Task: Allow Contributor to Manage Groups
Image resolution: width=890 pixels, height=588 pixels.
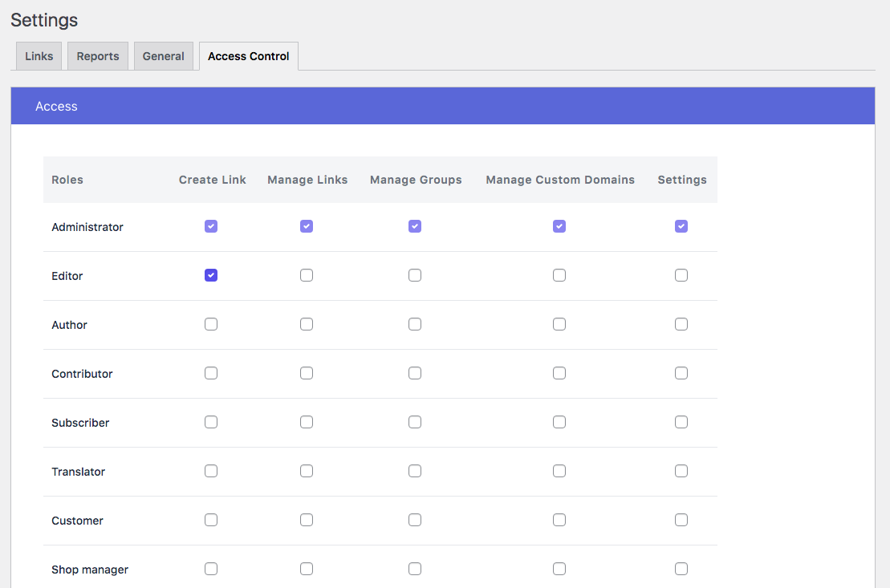Action: [x=415, y=373]
